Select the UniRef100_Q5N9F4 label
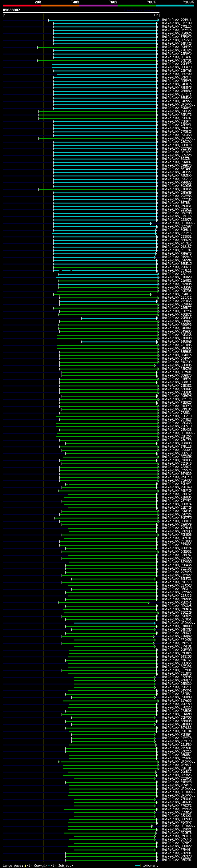Viewport: 197px width, 868px height. point(177,122)
